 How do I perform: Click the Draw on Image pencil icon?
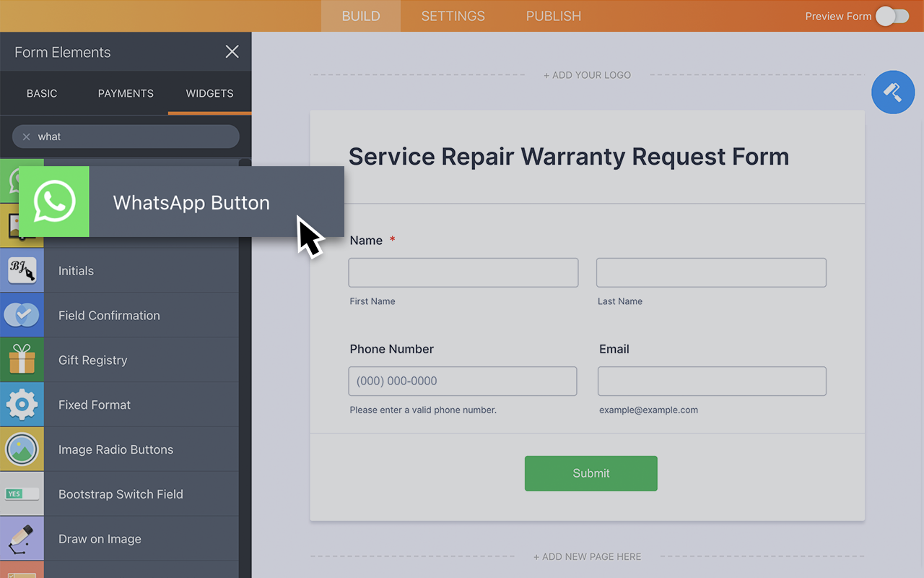(22, 539)
